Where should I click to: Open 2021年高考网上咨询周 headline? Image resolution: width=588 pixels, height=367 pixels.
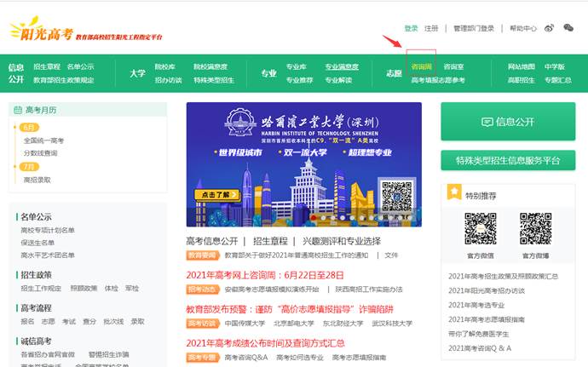(265, 275)
